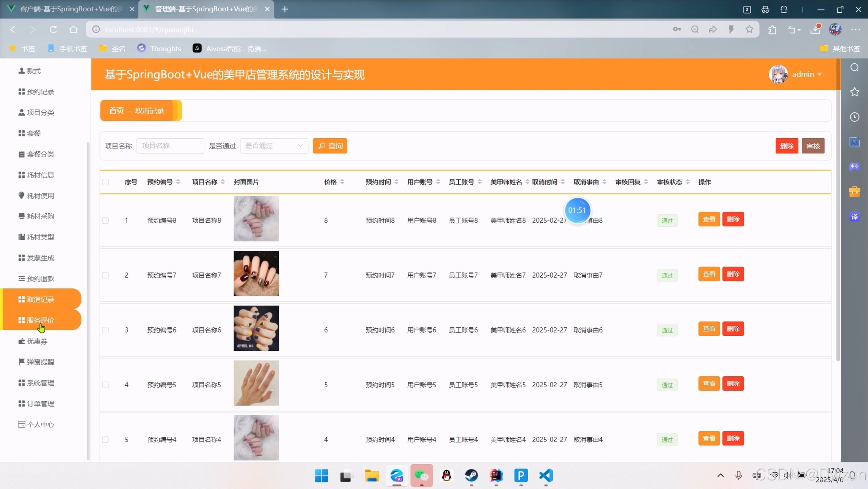Open 服务评价 in the sidebar menu
868x489 pixels.
[x=41, y=320]
